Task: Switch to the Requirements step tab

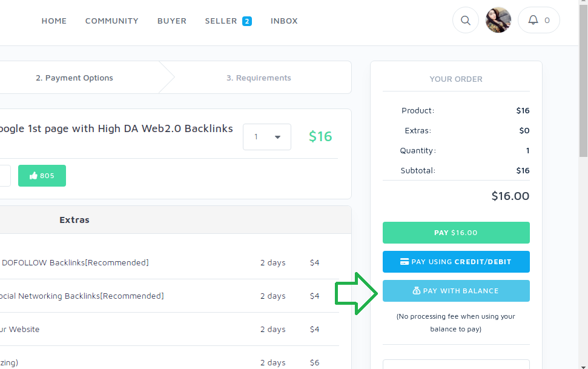Action: pyautogui.click(x=259, y=78)
